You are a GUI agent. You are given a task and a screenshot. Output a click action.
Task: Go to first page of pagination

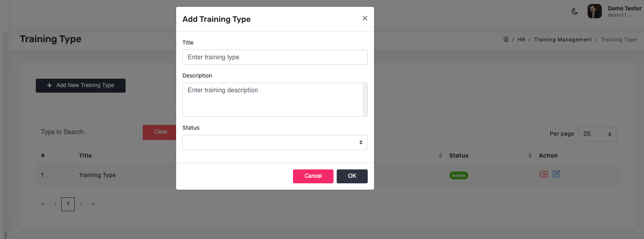coord(43,204)
